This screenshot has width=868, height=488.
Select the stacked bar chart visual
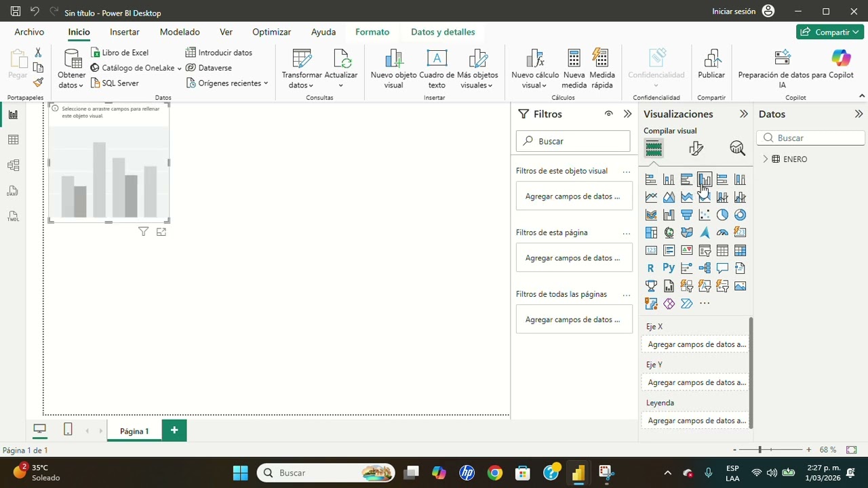click(x=651, y=180)
